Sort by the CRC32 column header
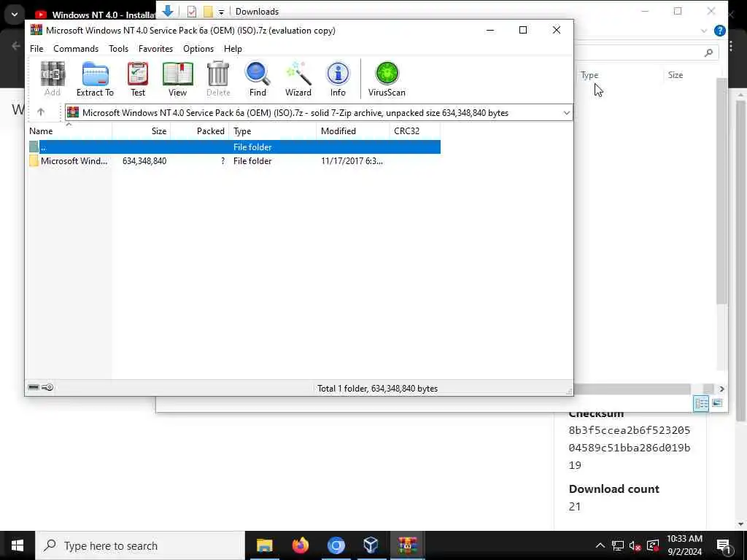747x560 pixels. [414, 131]
